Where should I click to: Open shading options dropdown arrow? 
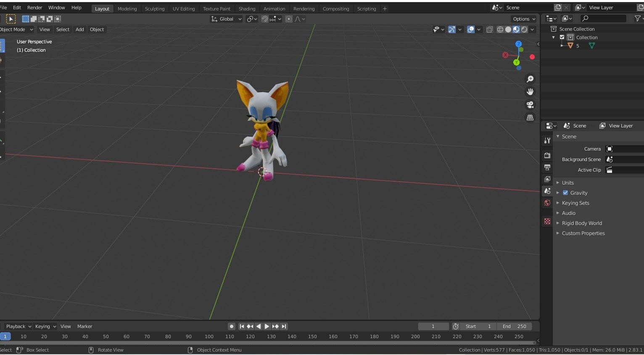[532, 29]
